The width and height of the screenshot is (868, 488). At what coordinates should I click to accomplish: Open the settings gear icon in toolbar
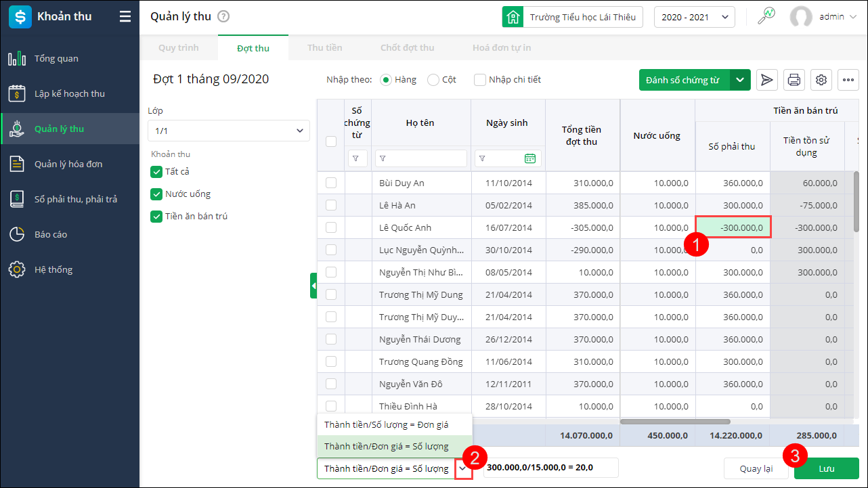[821, 80]
